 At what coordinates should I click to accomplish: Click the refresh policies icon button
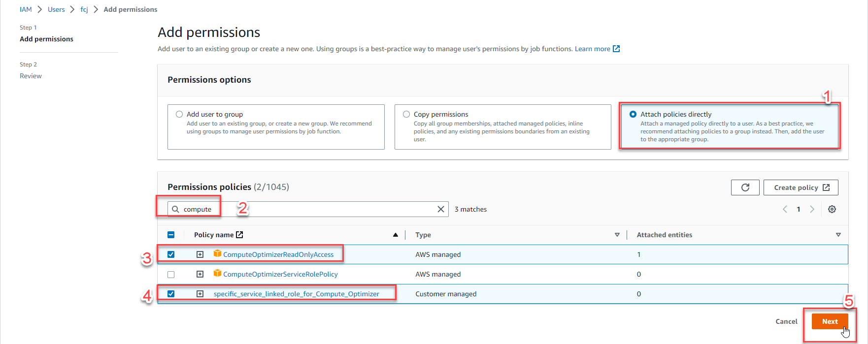tap(745, 188)
